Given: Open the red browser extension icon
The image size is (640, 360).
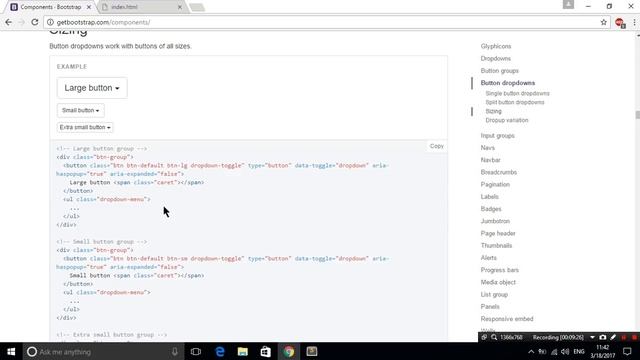Looking at the screenshot, I should pos(620,23).
